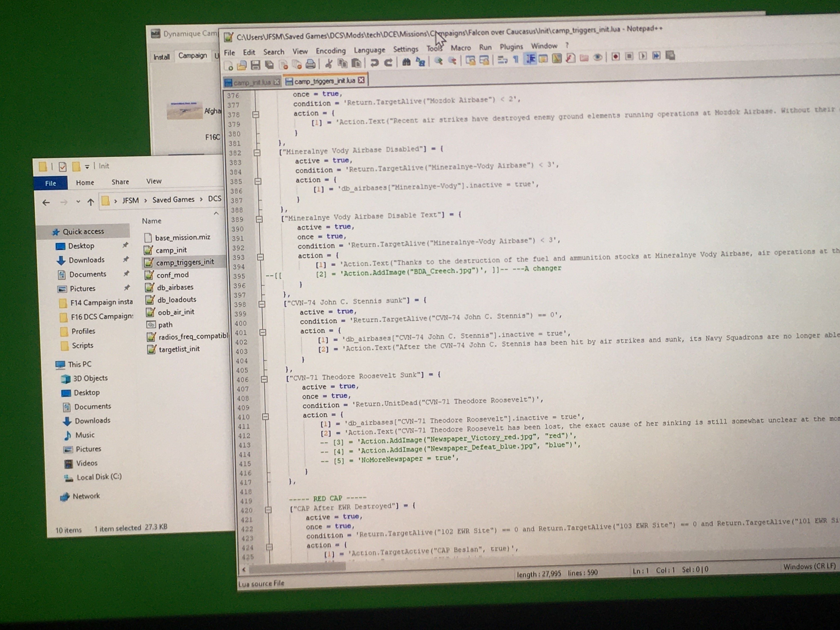The image size is (840, 630).
Task: Click the Save file toolbar icon
Action: [x=255, y=65]
